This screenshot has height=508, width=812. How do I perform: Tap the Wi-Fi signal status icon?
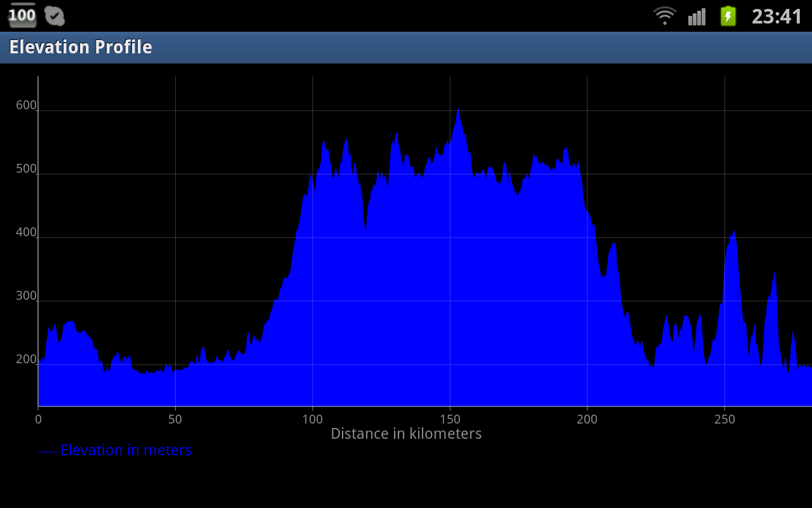click(x=665, y=15)
